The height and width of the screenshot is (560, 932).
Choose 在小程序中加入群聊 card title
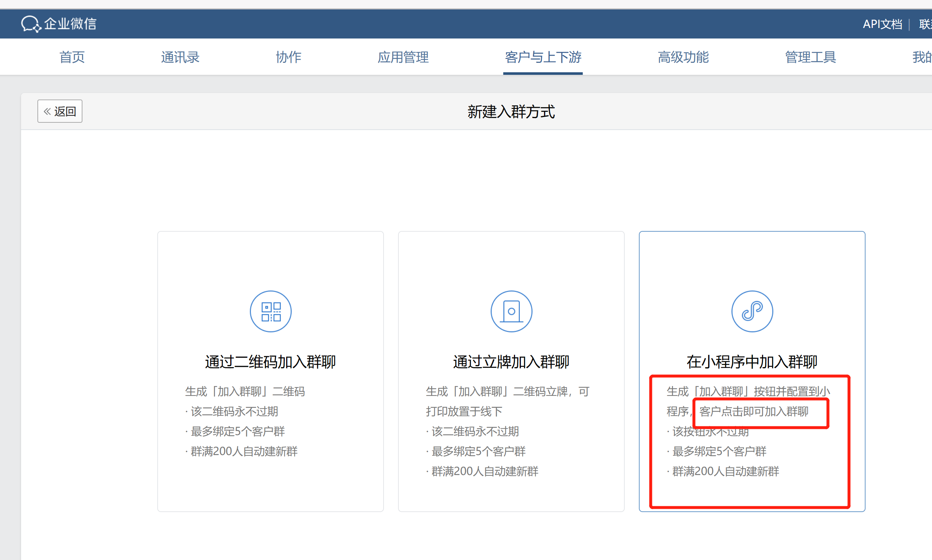click(752, 361)
